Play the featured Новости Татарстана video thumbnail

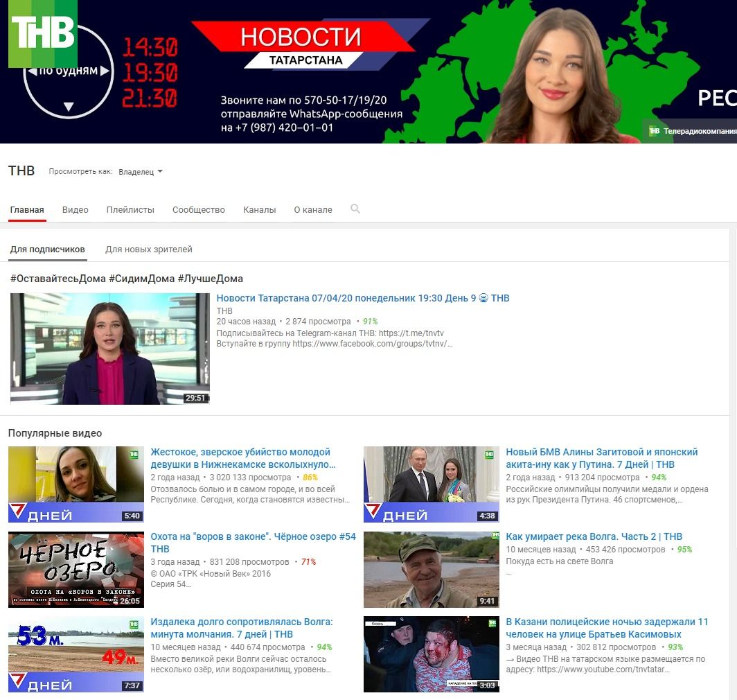[x=109, y=348]
